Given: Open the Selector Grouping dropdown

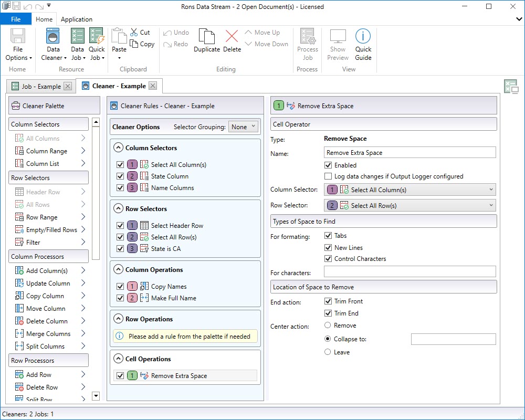Looking at the screenshot, I should 243,127.
